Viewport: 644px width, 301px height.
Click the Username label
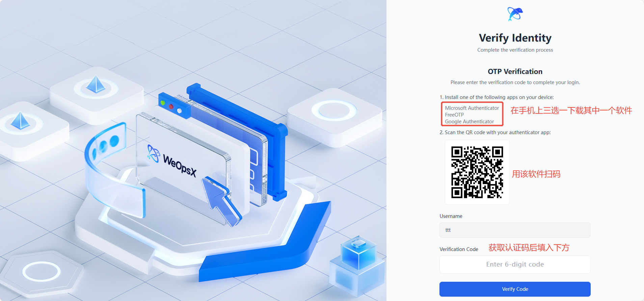tap(451, 216)
